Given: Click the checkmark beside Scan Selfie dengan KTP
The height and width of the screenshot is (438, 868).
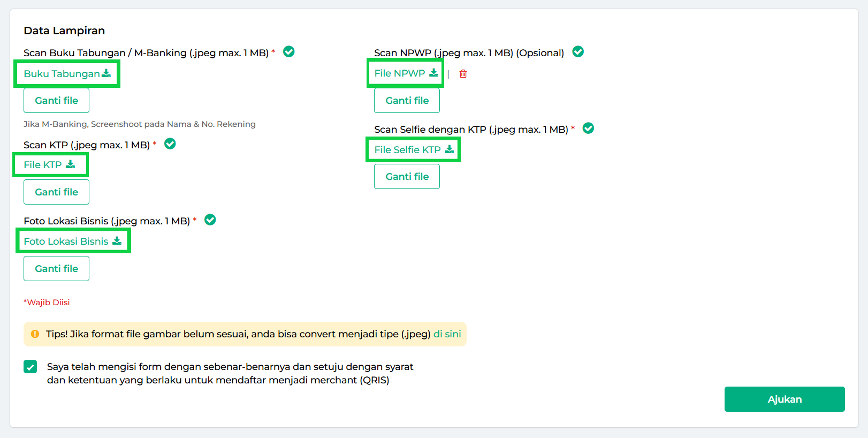Looking at the screenshot, I should 588,129.
